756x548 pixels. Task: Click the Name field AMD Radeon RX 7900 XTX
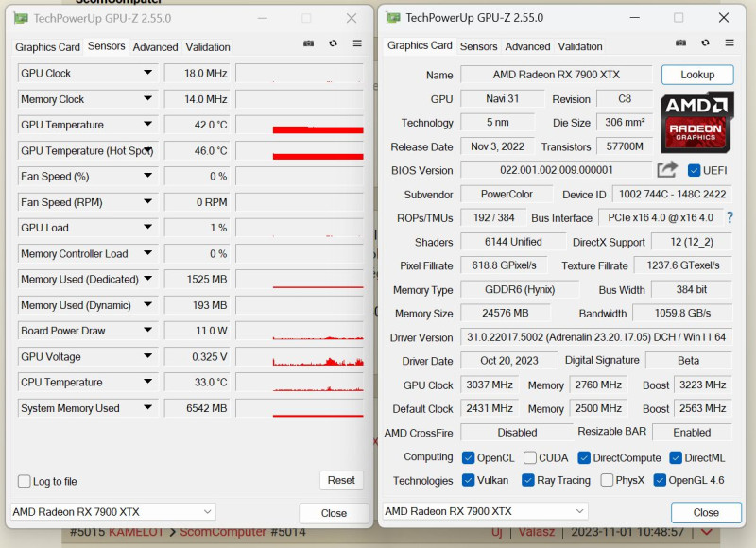(556, 75)
